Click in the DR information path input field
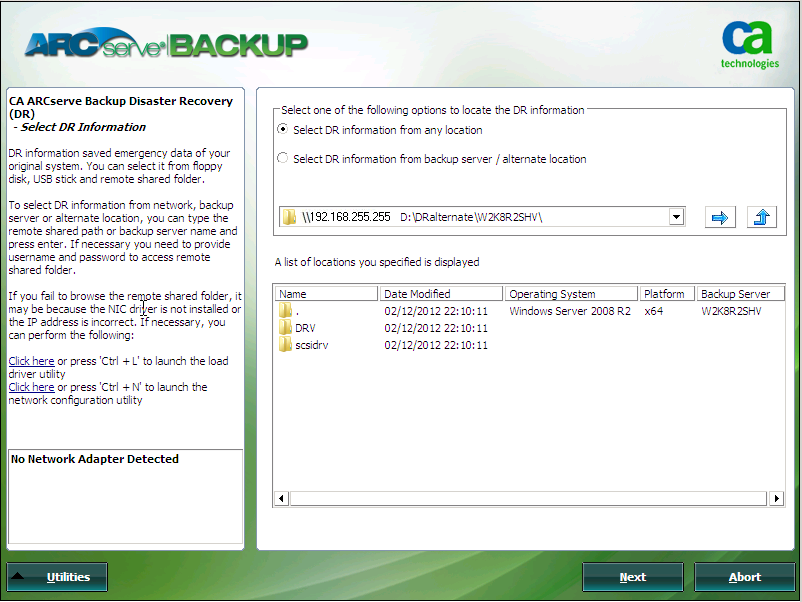 tap(481, 217)
